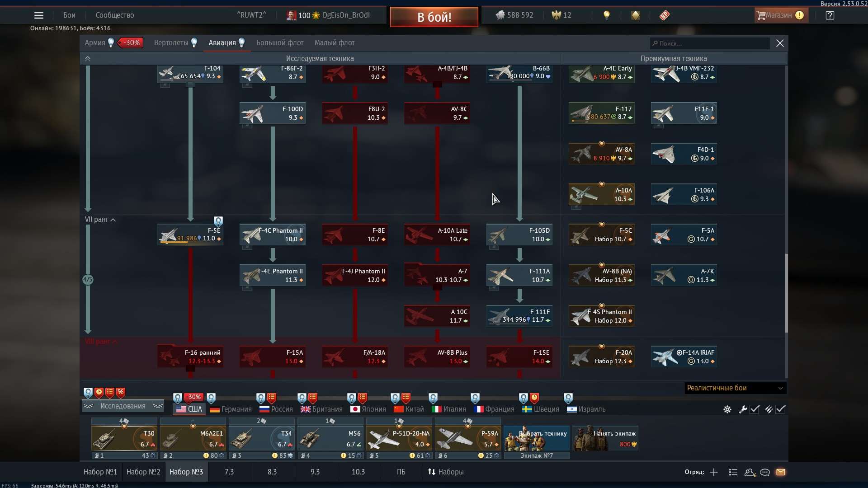Open the Магазин shop button
Viewport: 868px width, 488px height.
tap(778, 15)
